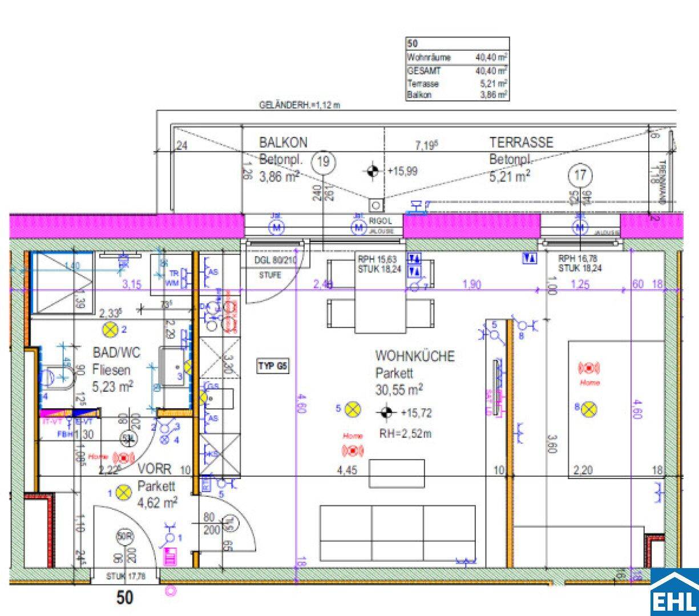Viewport: 699px width, 616px height.
Task: Click the TYP G5 label box
Action: pyautogui.click(x=273, y=366)
